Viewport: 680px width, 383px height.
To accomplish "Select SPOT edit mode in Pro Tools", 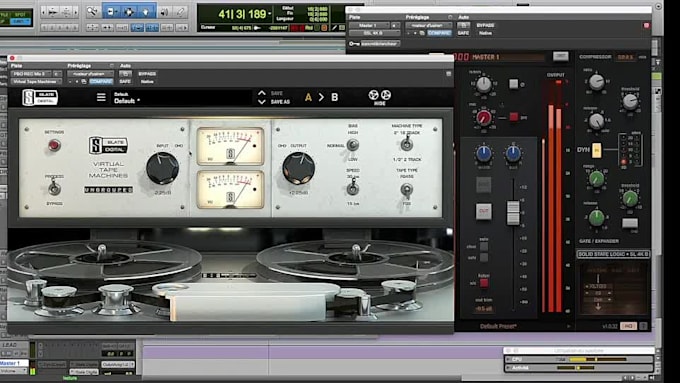I will [x=20, y=14].
